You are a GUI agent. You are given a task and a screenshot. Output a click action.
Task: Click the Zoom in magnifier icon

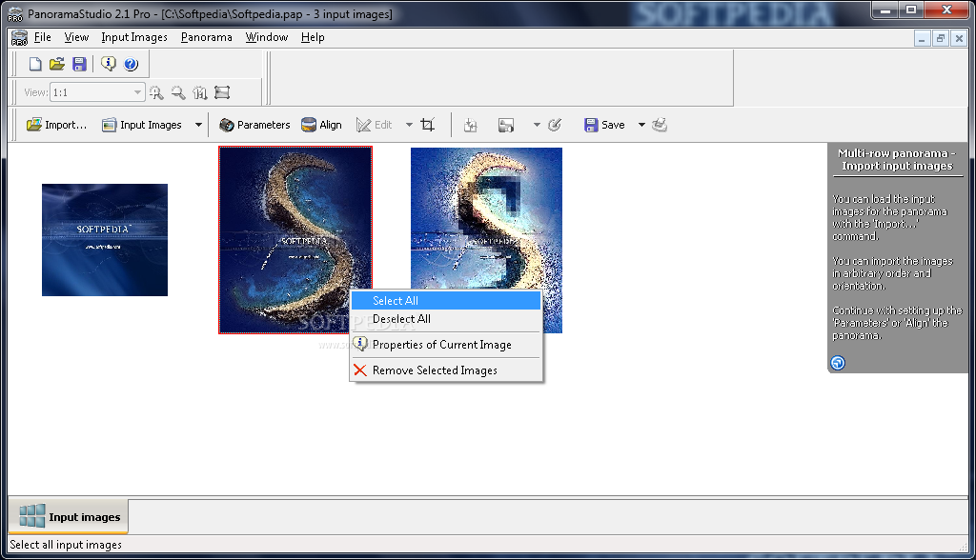click(x=156, y=92)
